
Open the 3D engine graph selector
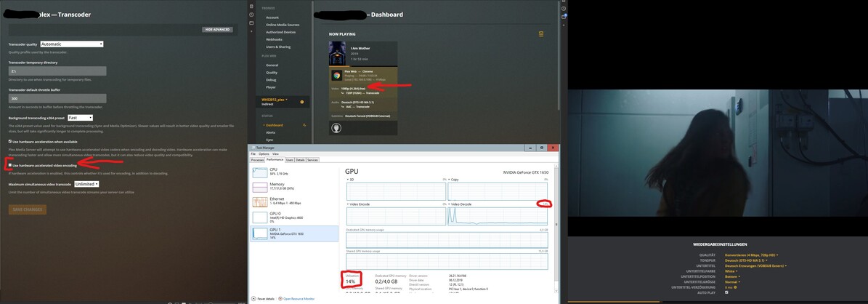tap(351, 180)
